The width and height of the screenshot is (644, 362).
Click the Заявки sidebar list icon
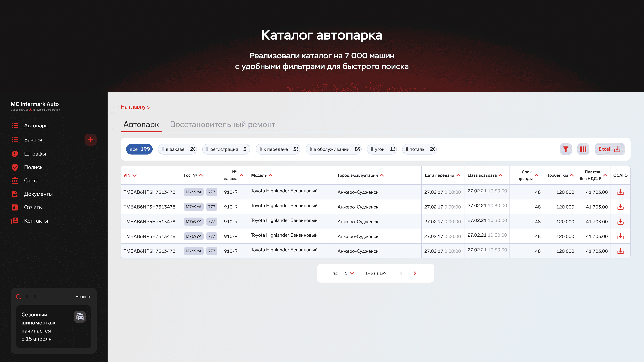click(15, 140)
